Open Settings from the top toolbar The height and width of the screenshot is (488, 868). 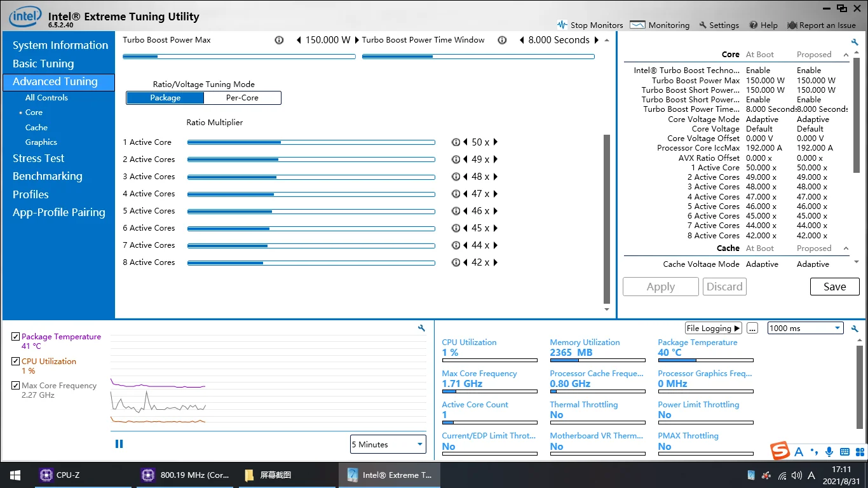[719, 25]
